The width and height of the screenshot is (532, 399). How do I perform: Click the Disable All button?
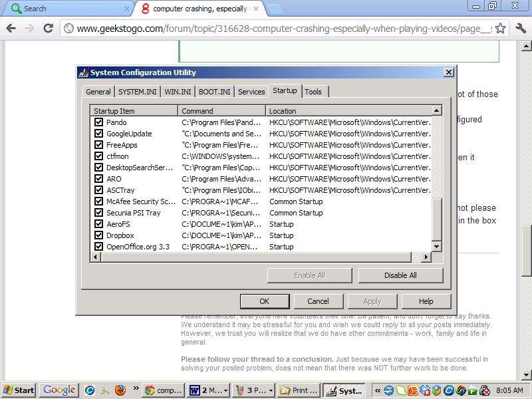401,275
